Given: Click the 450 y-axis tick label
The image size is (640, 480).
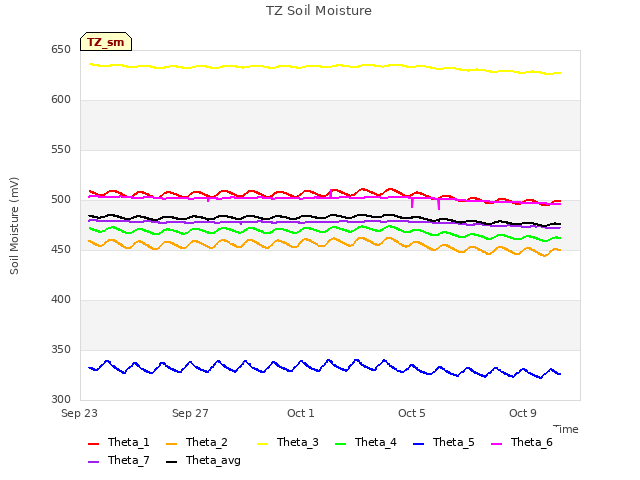Looking at the screenshot, I should 61,249.
